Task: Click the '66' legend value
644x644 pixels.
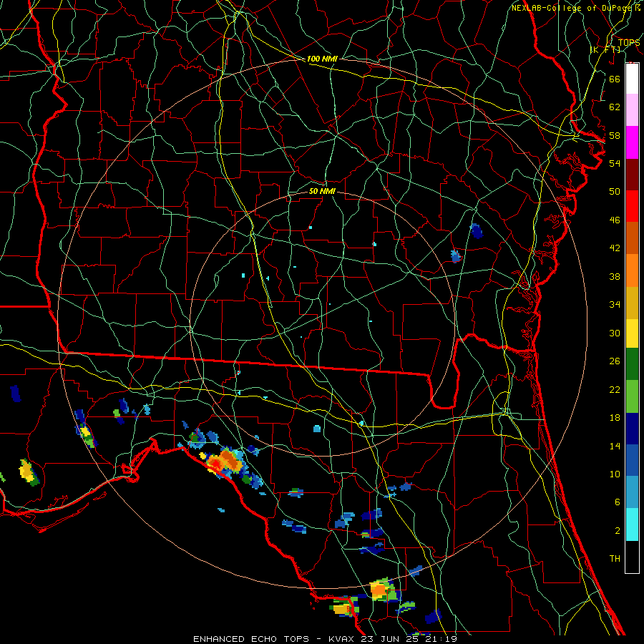Action: pos(615,79)
